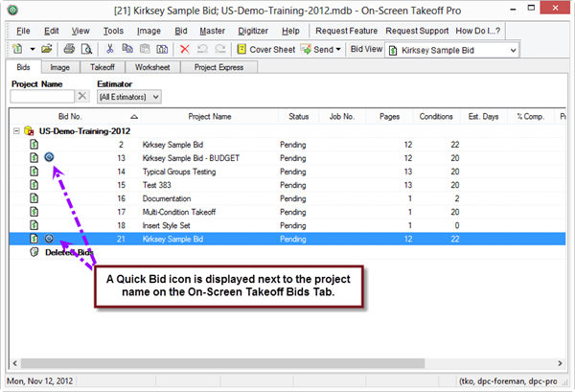Click the bid icon for bid 17
The image size is (575, 392).
(34, 212)
